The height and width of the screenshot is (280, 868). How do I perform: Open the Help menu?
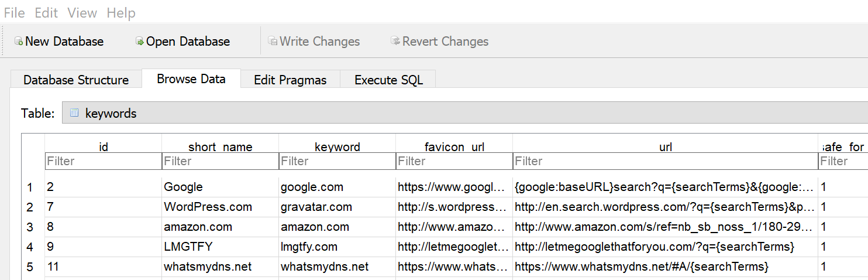[121, 13]
